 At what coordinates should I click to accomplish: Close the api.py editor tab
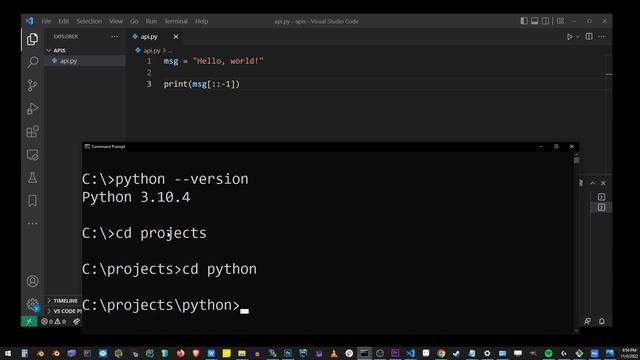coord(176,37)
